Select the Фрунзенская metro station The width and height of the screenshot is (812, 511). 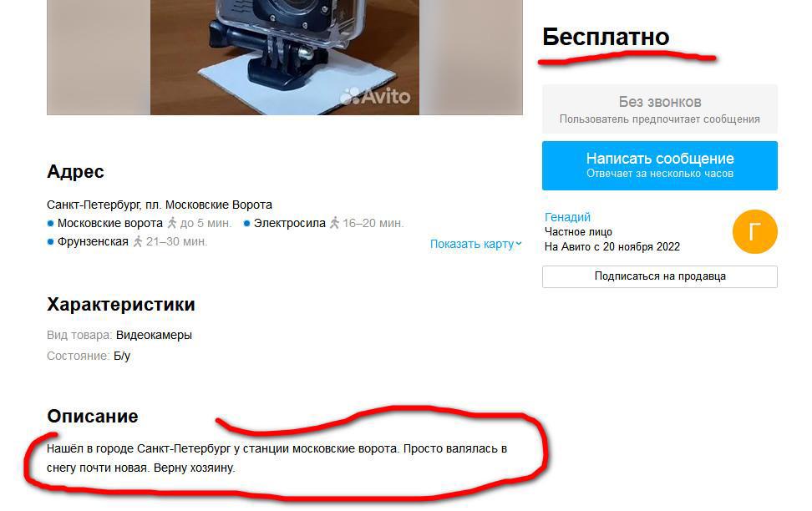[x=93, y=242]
